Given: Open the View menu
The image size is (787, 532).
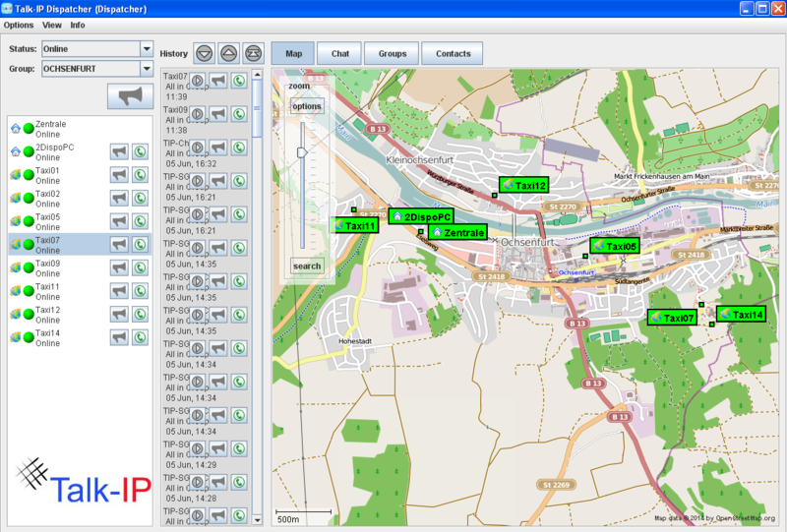Looking at the screenshot, I should point(52,26).
